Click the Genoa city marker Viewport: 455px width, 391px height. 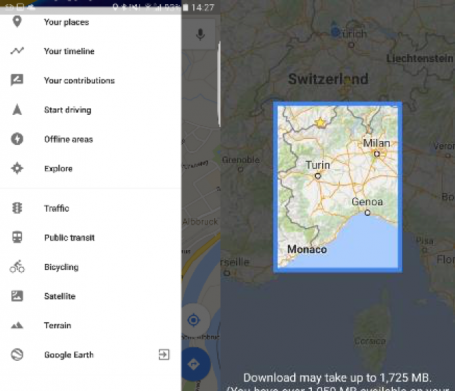[367, 212]
